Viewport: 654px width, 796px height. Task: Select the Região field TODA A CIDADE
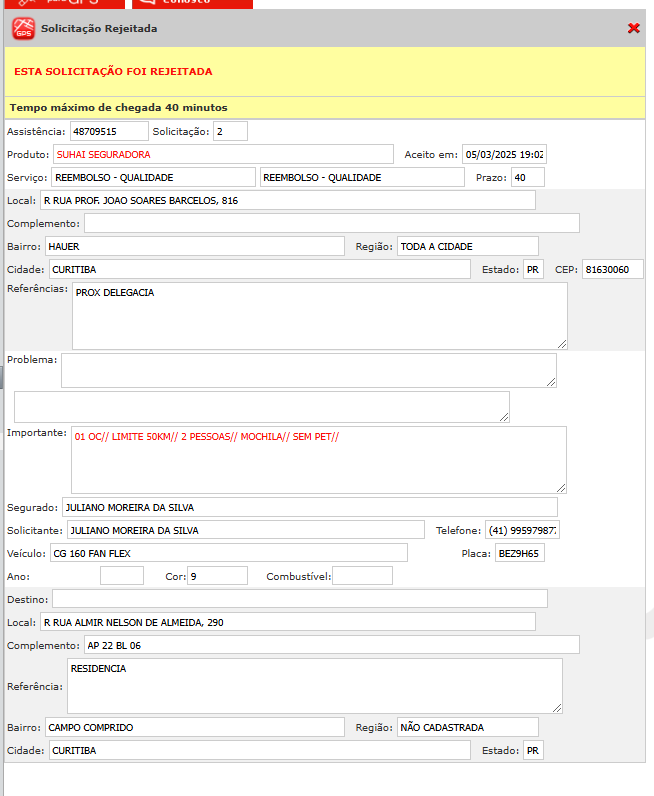coord(467,246)
